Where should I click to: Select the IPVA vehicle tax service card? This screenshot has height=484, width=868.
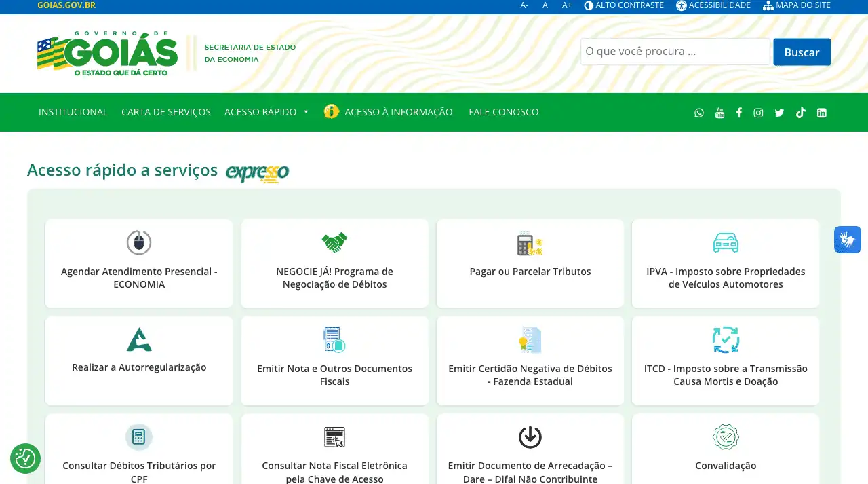(725, 263)
